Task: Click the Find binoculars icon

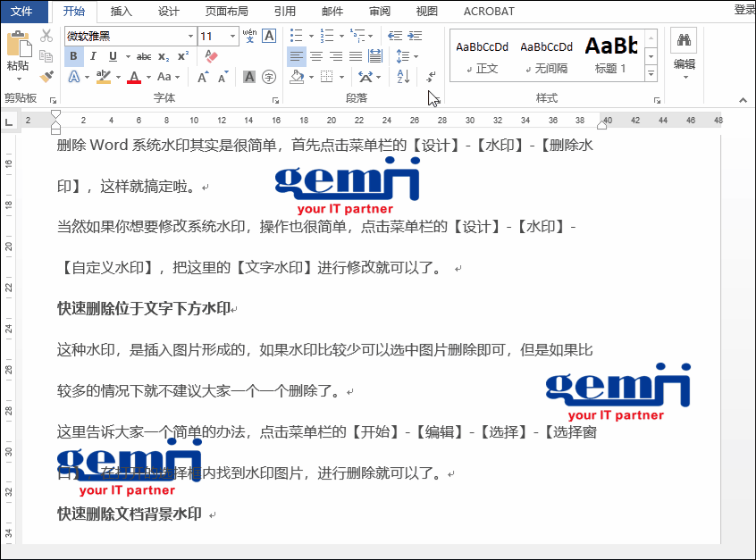Action: 682,40
